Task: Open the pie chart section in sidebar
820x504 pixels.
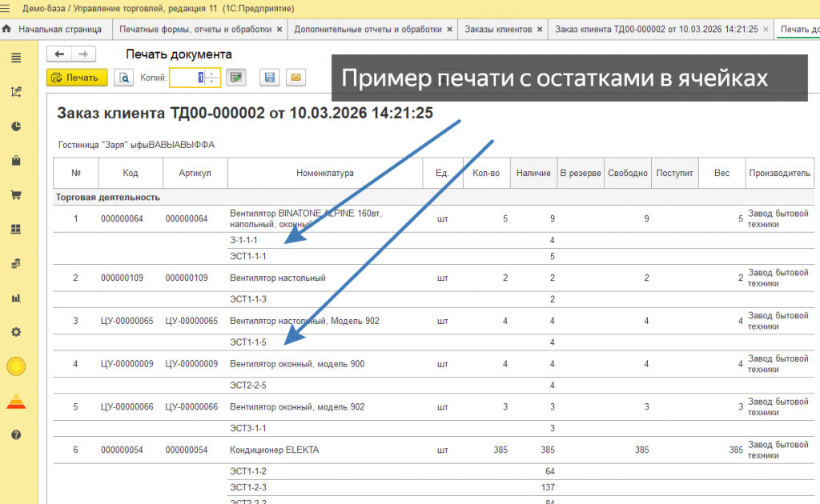Action: point(16,126)
